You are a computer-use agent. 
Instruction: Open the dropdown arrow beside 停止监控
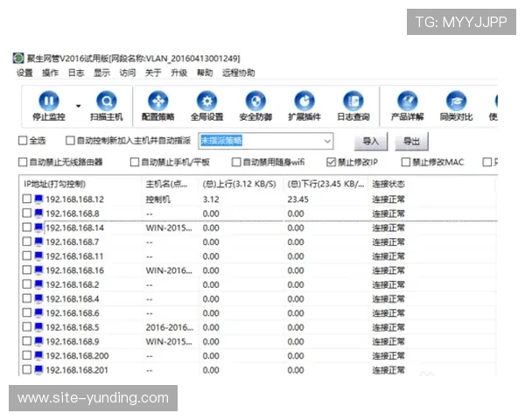click(x=79, y=106)
